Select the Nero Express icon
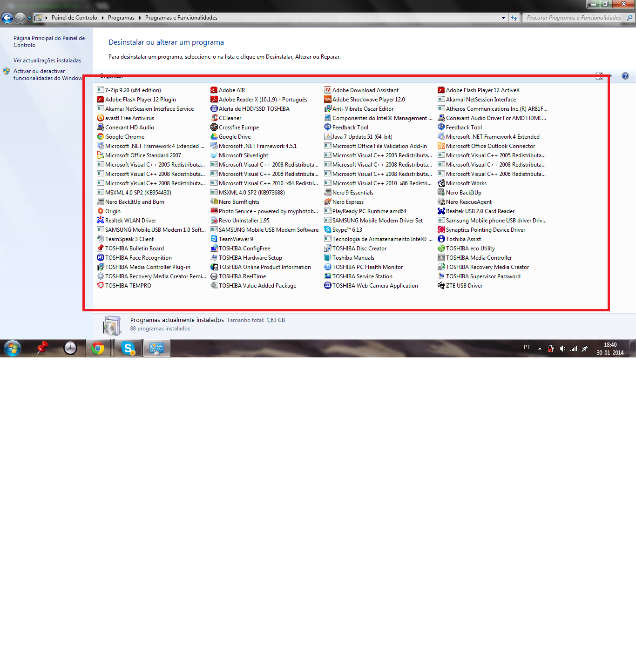Screen dimensions: 636x672 point(327,202)
